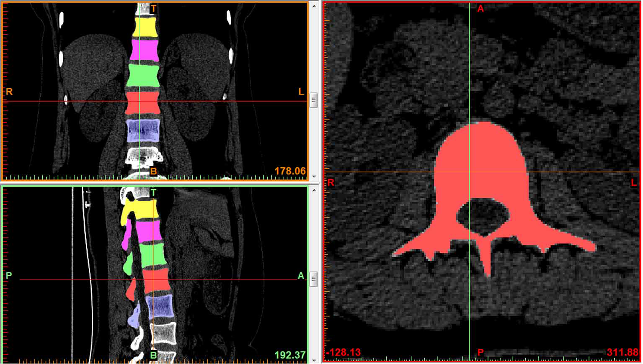Click the sagittal view slice scrollbar thumb
Viewport: 643px width, 364px height.
tap(314, 279)
